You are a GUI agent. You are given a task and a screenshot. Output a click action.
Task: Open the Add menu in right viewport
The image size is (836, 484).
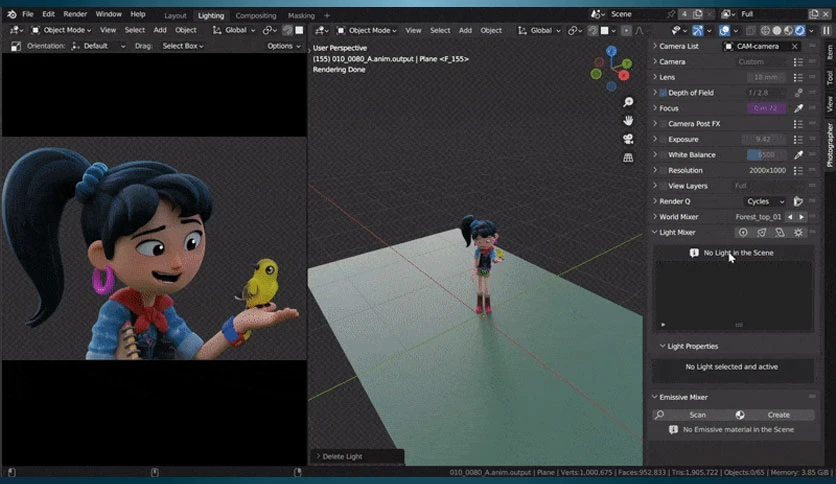[465, 30]
